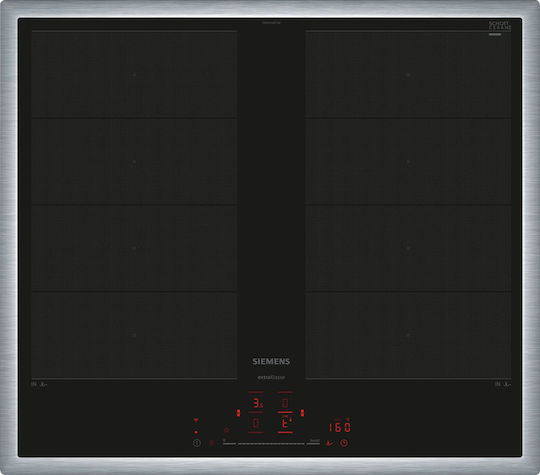Touch the red dot indicator below Wi-Fi symbol
Image resolution: width=540 pixels, height=475 pixels.
(196, 432)
